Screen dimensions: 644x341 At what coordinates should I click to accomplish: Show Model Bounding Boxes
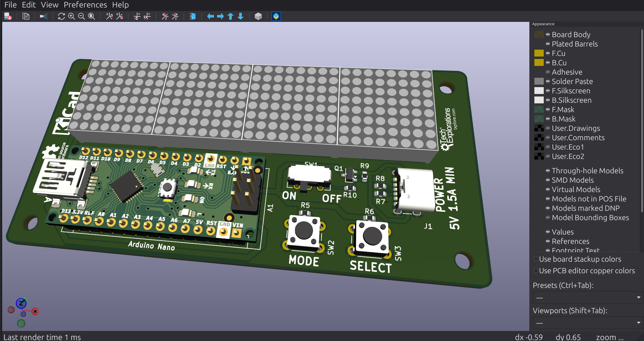pos(547,218)
